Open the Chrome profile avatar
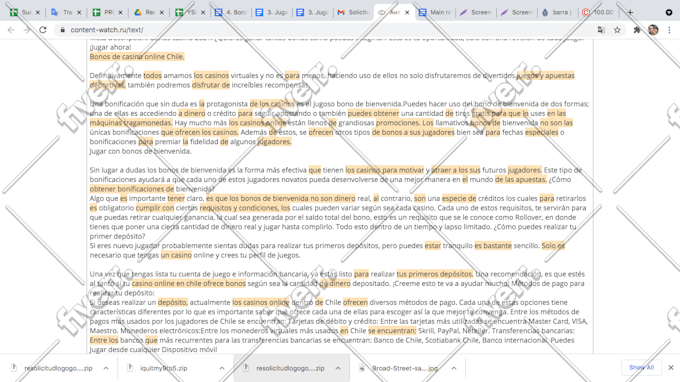Image resolution: width=680 pixels, height=382 pixels. pos(653,30)
